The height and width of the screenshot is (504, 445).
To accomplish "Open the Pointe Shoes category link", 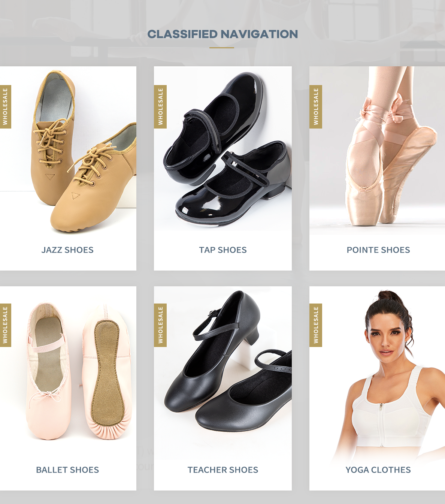I will (378, 250).
